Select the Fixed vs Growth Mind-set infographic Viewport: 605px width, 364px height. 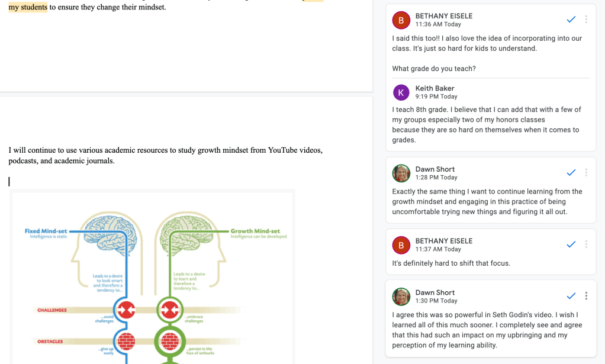tap(153, 277)
